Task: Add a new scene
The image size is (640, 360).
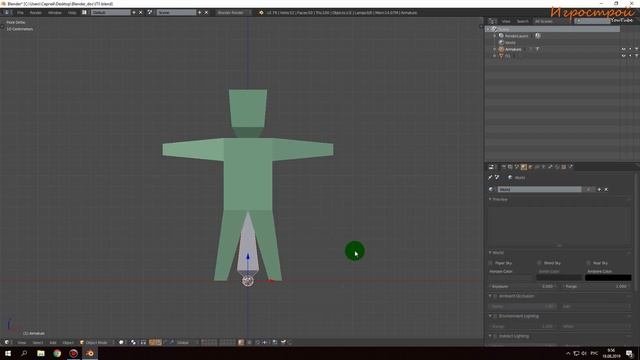Action: [200, 13]
